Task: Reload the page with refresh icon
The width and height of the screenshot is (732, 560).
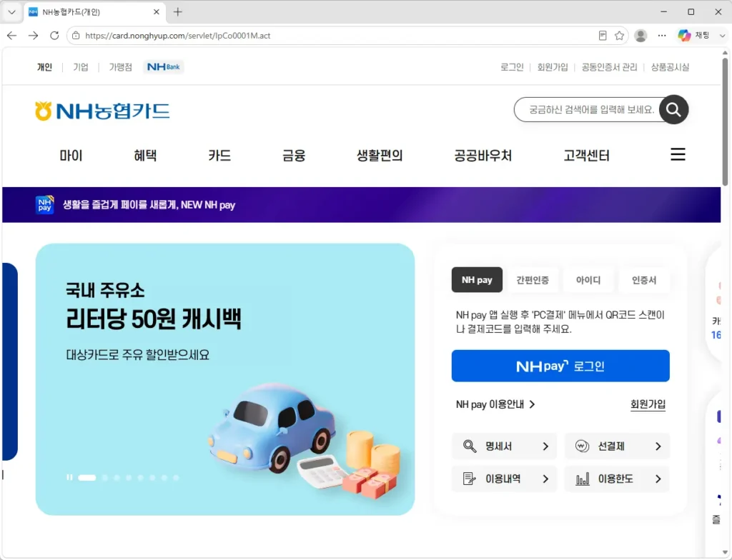Action: coord(54,36)
